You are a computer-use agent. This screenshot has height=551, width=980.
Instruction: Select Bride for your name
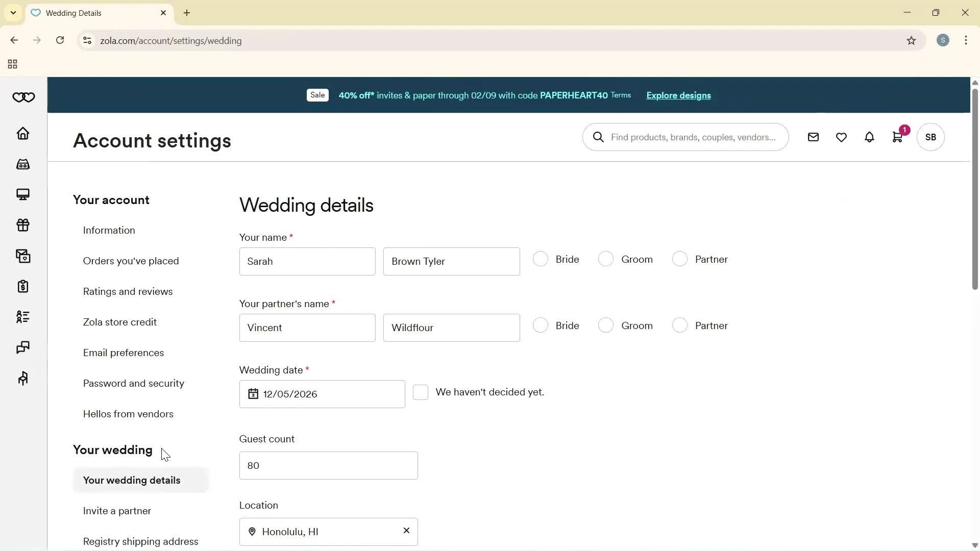(x=541, y=259)
